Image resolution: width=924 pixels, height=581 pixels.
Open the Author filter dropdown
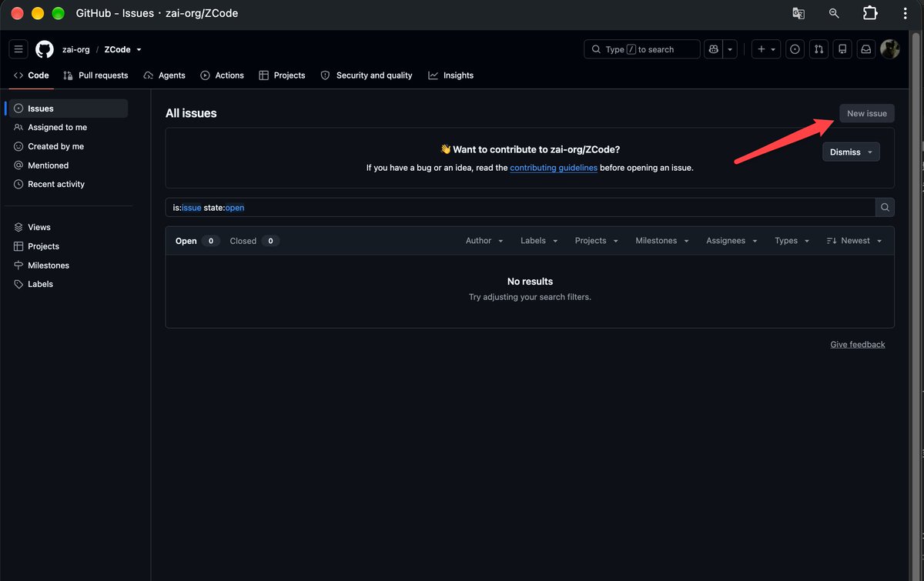click(x=484, y=241)
